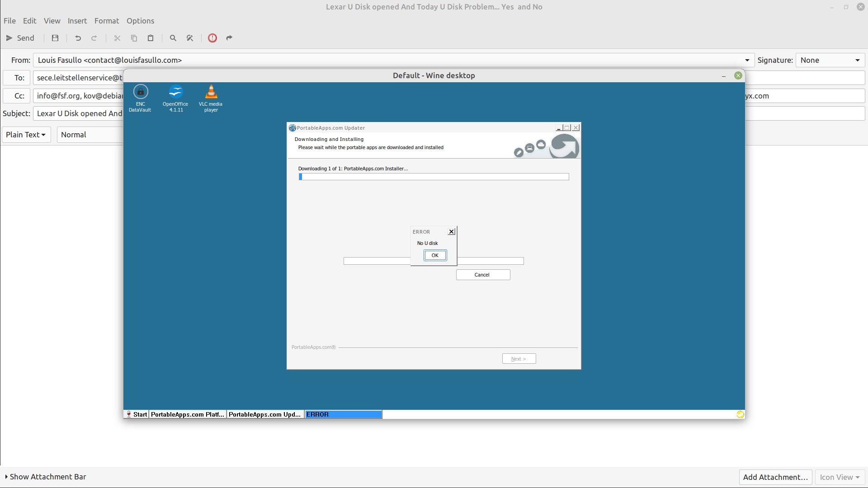
Task: Click 'Downloading 1 of 1' status text
Action: (353, 169)
